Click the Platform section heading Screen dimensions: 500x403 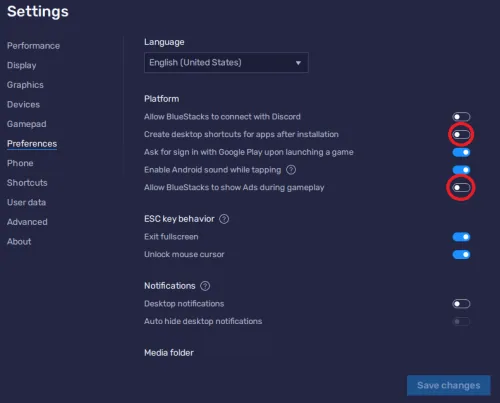pyautogui.click(x=162, y=99)
